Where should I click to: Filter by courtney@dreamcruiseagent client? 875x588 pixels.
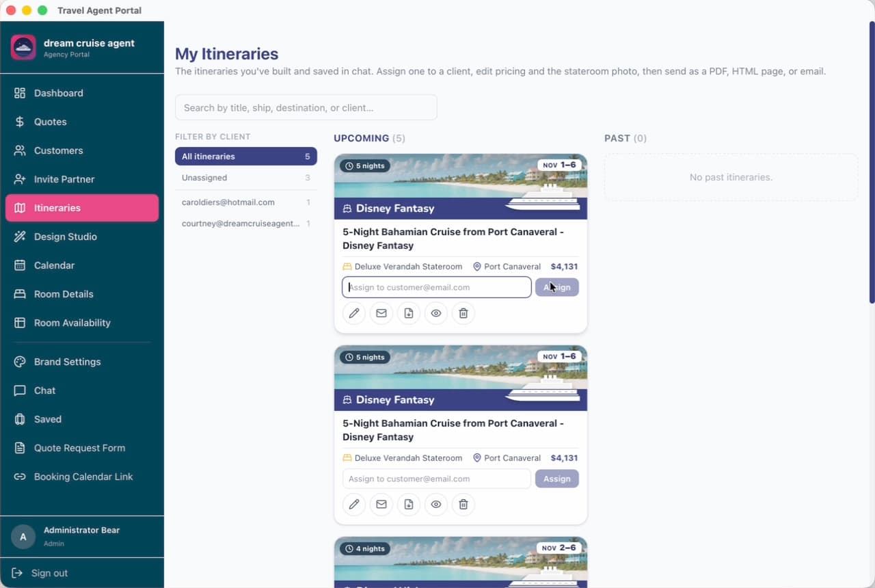[x=246, y=224]
